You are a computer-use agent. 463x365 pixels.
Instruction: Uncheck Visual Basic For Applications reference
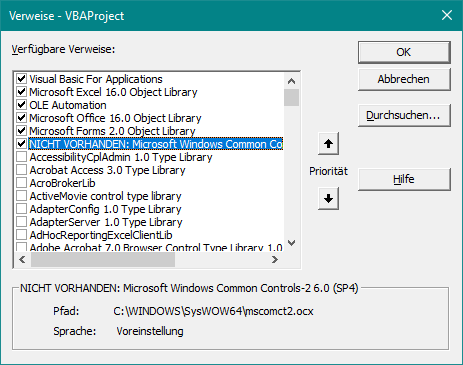[x=22, y=79]
